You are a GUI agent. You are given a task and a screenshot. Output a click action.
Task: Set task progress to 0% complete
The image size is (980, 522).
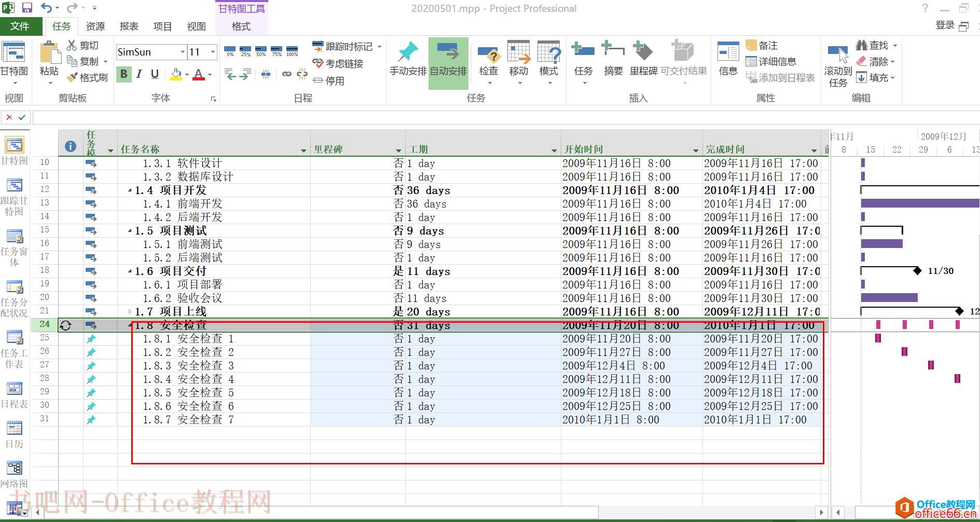point(230,51)
